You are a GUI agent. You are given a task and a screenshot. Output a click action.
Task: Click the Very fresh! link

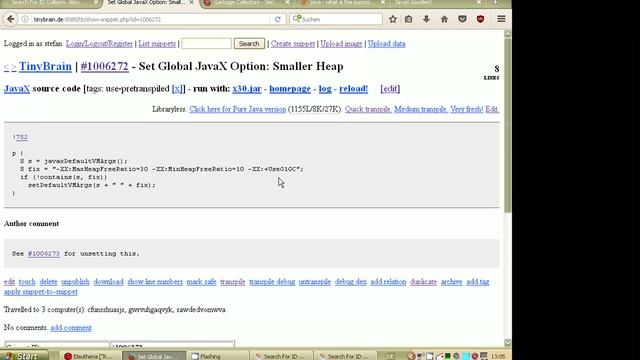pos(467,109)
